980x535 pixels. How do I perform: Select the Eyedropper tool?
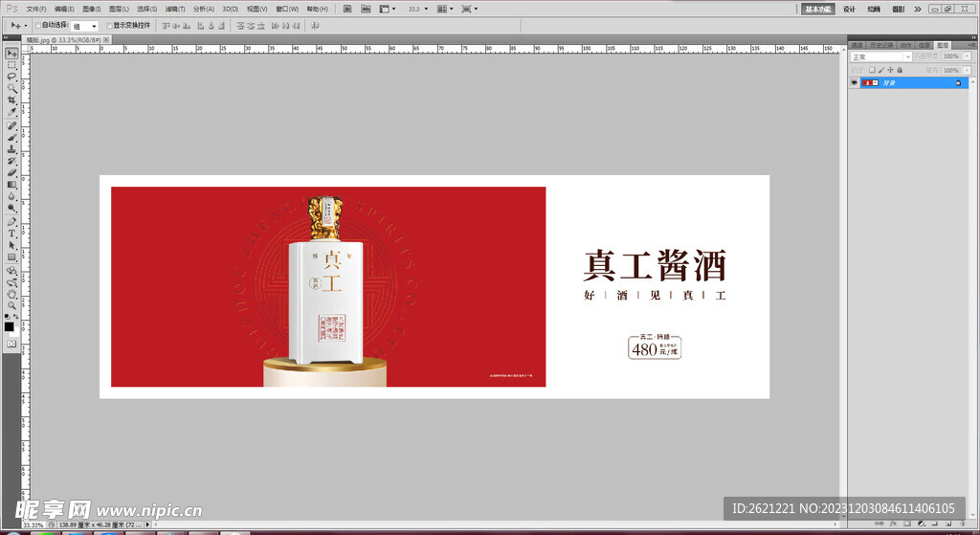click(11, 113)
